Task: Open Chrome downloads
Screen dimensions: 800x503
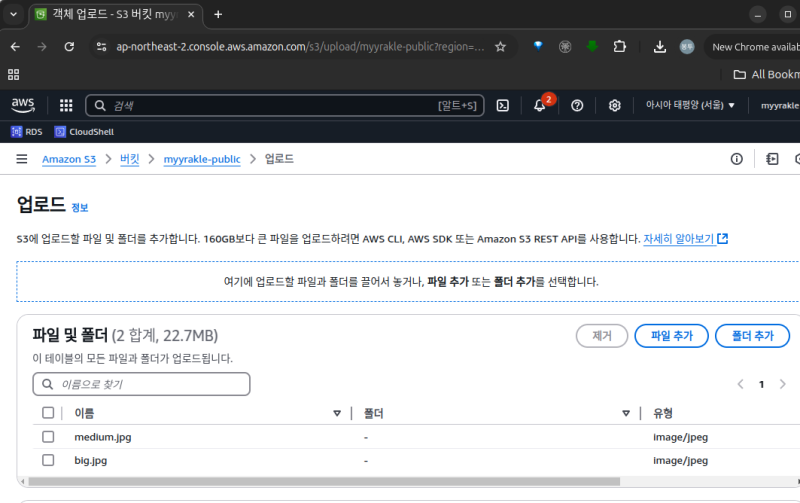Action: point(660,47)
